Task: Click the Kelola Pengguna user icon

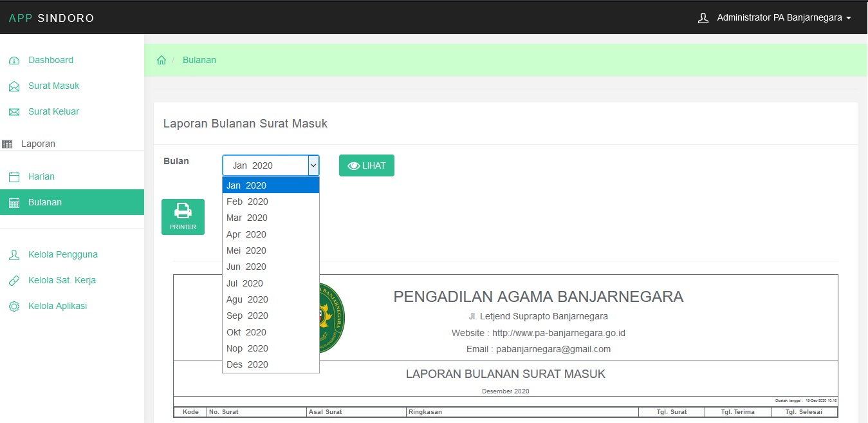Action: (x=14, y=255)
